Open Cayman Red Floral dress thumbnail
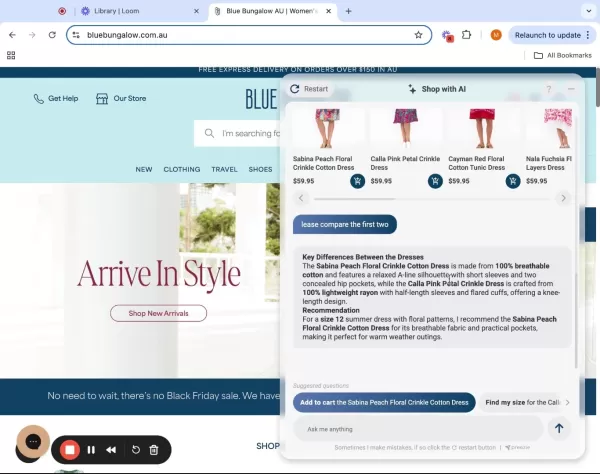The width and height of the screenshot is (600, 474). click(483, 129)
